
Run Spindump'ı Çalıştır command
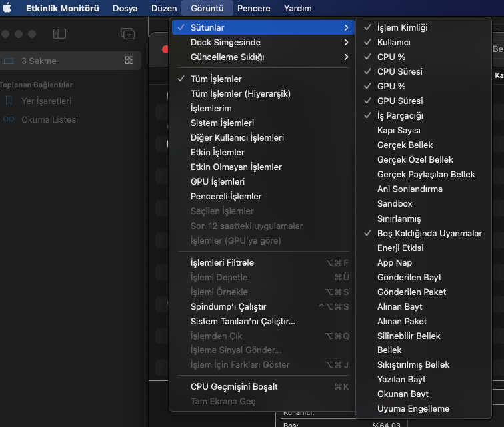point(263,306)
